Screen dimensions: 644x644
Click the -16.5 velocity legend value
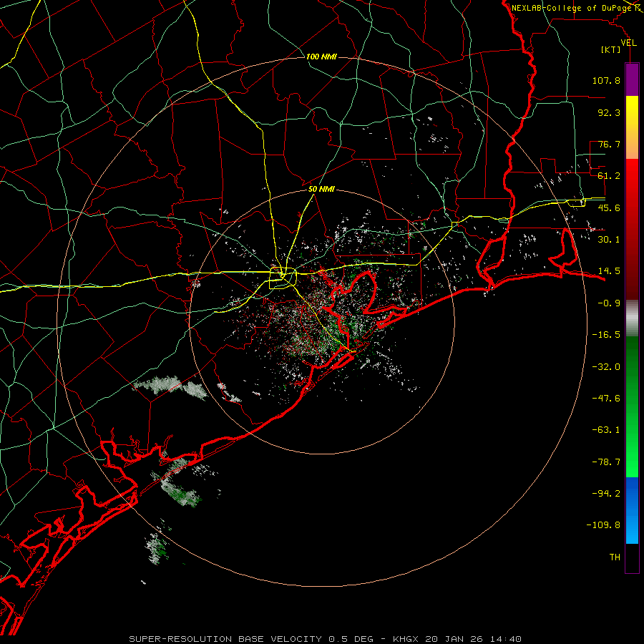point(606,335)
